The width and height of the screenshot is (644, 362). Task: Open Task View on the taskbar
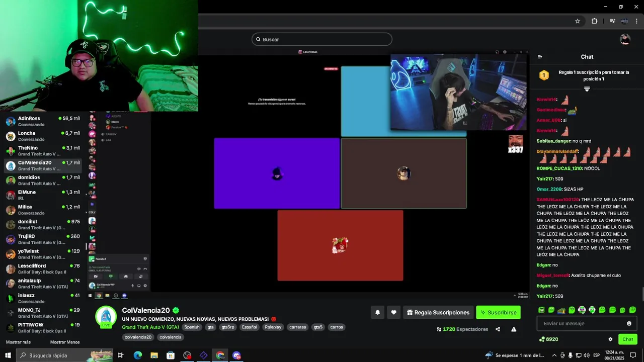point(121,355)
